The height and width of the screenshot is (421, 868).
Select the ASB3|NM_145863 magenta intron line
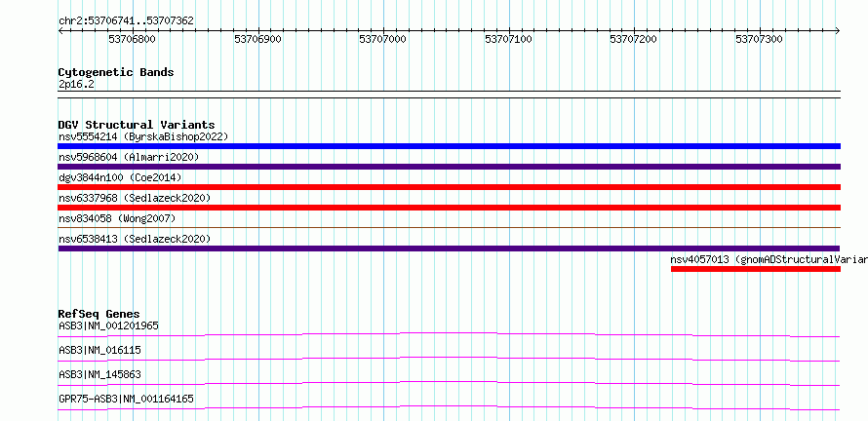point(449,383)
